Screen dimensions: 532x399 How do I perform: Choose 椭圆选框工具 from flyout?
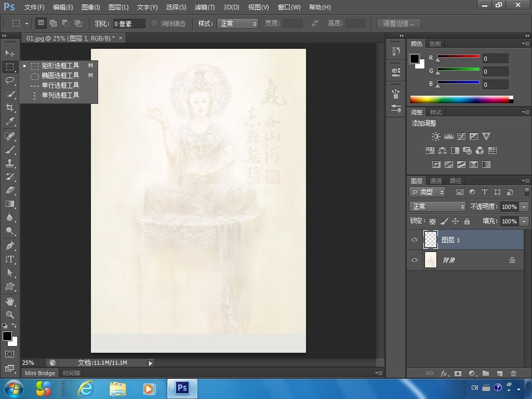tap(59, 75)
